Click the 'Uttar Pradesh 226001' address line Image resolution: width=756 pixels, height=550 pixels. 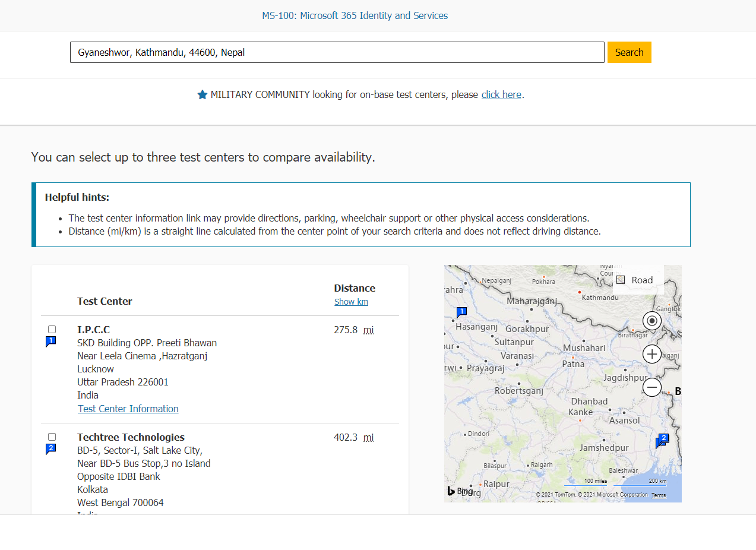click(x=123, y=382)
